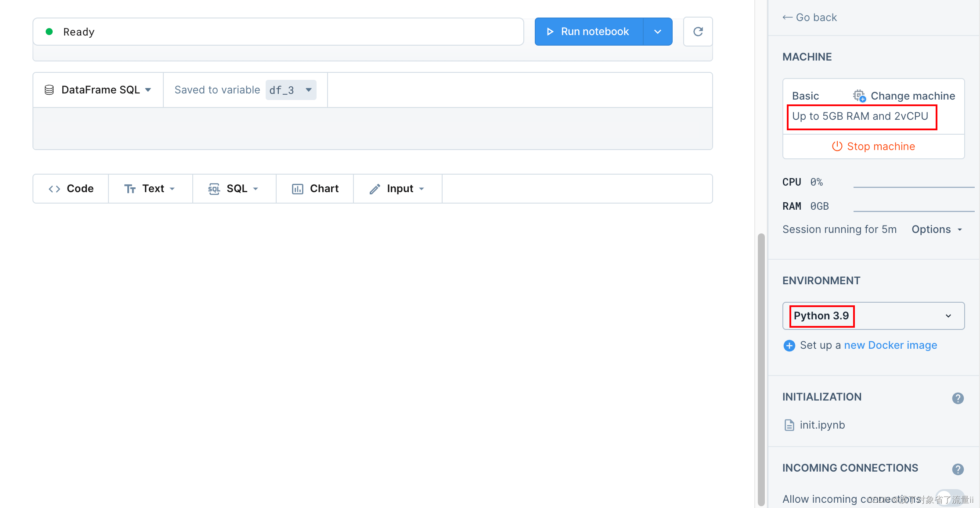The width and height of the screenshot is (980, 508).
Task: Set up a new Docker image
Action: (x=890, y=345)
